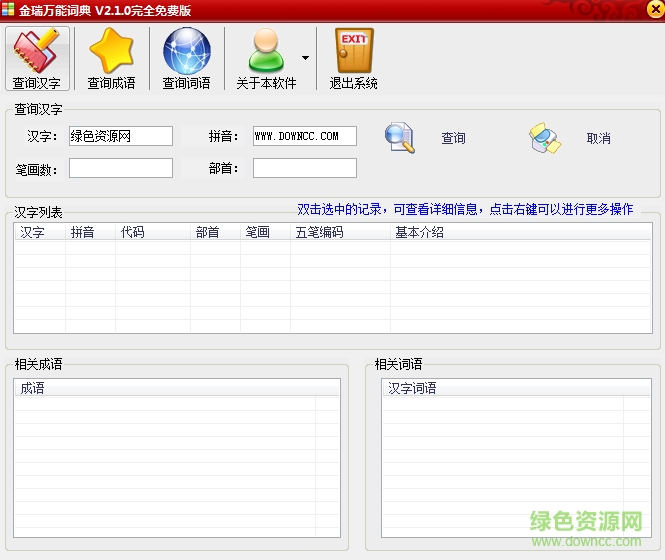Viewport: 665px width, 560px height.
Task: Expand the 关于本软件 dropdown arrow
Action: click(x=305, y=58)
